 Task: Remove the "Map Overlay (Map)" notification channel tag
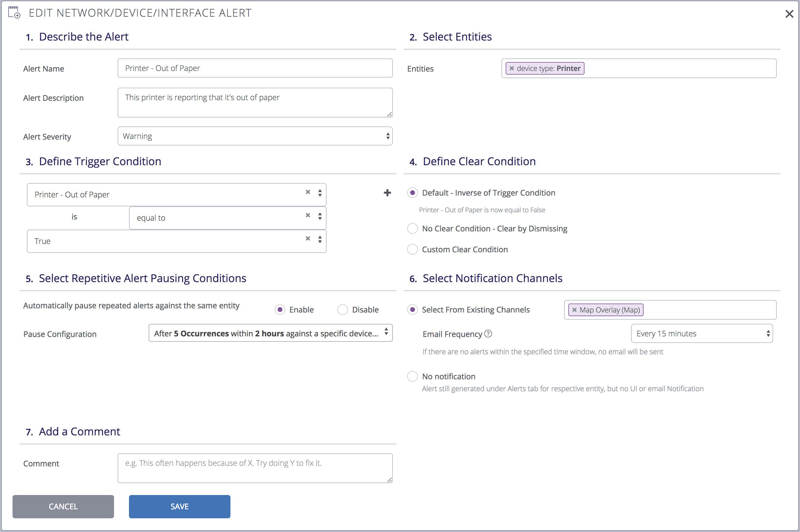[x=575, y=310]
